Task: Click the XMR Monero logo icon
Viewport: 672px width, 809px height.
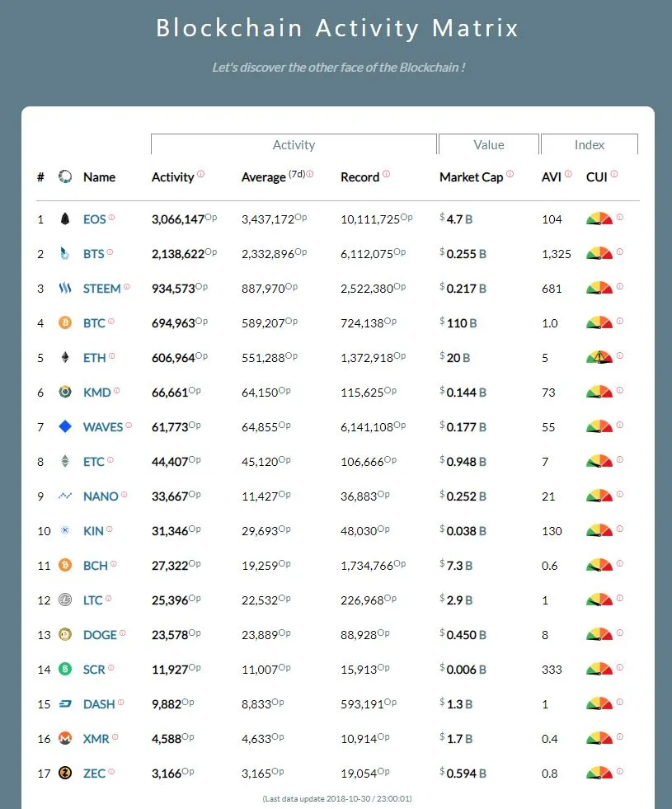Action: click(x=65, y=738)
